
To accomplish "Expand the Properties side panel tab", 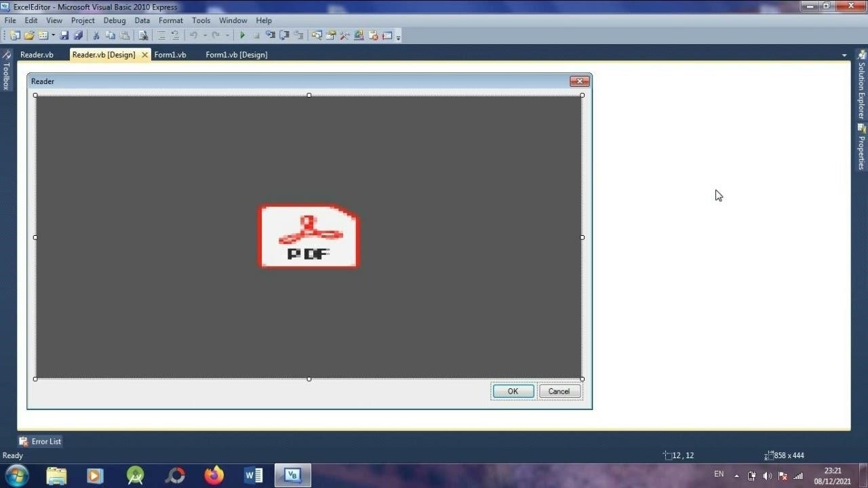I will click(x=862, y=148).
